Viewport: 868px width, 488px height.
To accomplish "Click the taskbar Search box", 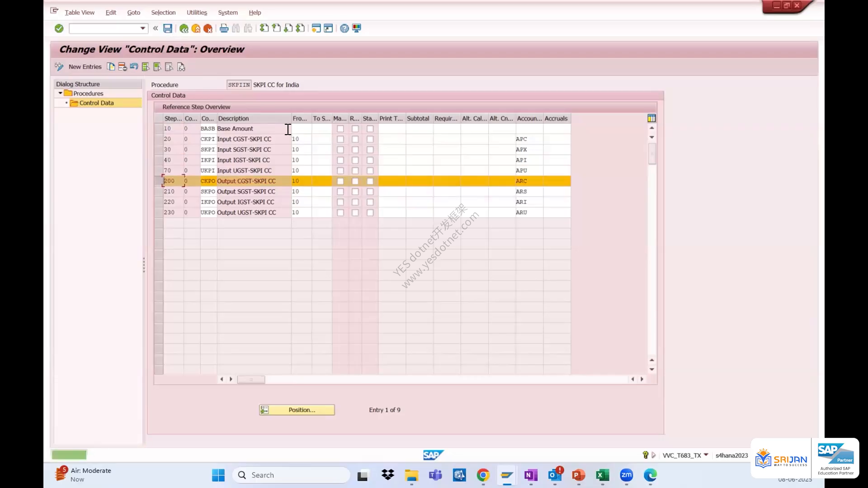I will click(x=292, y=475).
